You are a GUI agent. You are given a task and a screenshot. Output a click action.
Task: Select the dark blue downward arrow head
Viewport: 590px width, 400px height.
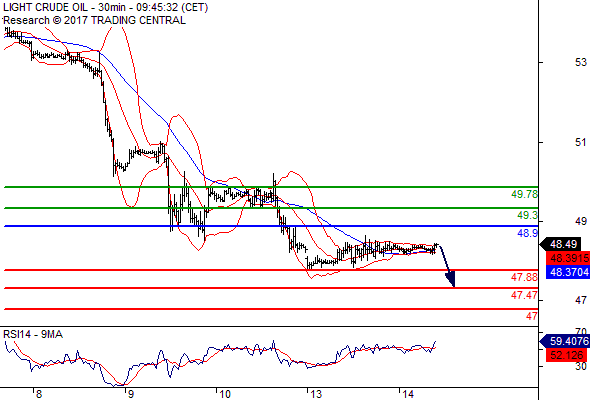coord(451,279)
